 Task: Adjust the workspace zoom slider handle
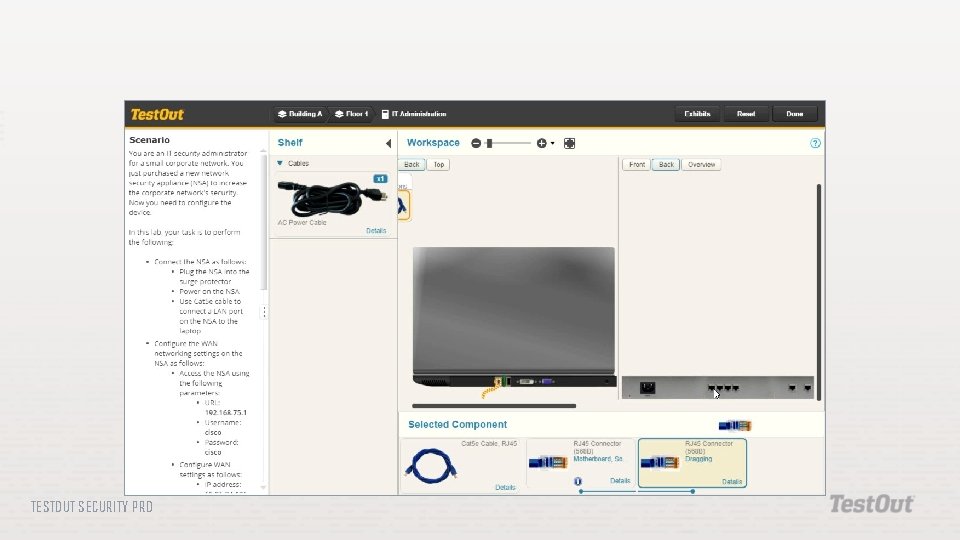(489, 143)
